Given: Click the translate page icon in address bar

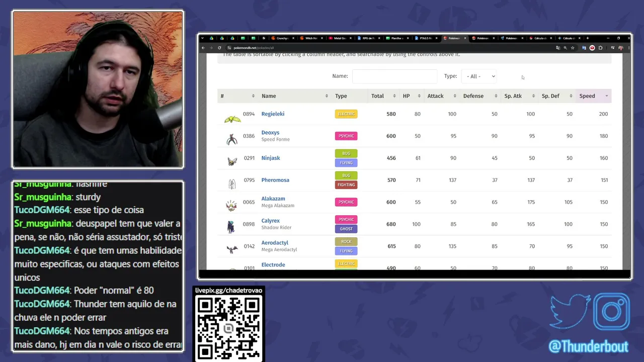Looking at the screenshot, I should [x=557, y=48].
